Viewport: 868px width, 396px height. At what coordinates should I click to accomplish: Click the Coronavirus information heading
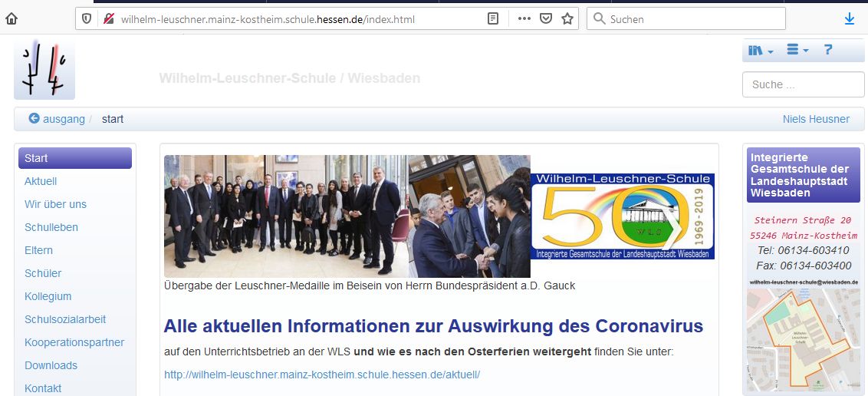pos(433,325)
